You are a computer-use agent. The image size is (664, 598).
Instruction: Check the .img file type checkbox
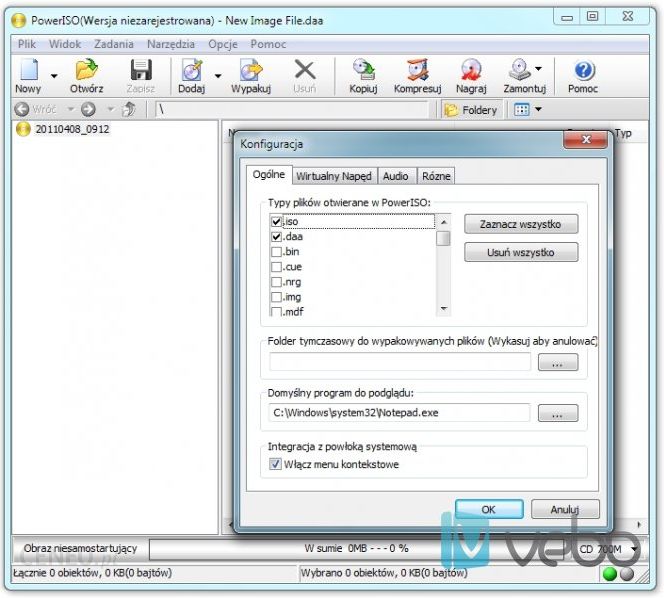pyautogui.click(x=277, y=297)
